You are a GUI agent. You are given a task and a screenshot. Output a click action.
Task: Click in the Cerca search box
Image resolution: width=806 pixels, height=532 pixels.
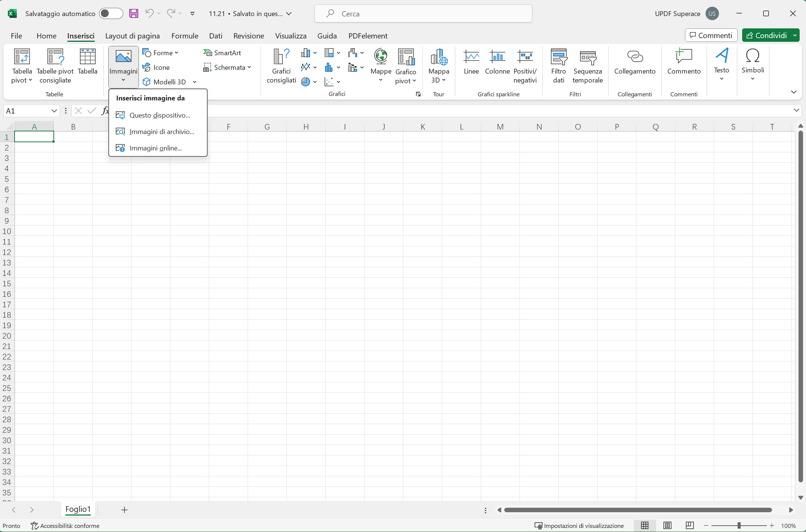pyautogui.click(x=423, y=13)
